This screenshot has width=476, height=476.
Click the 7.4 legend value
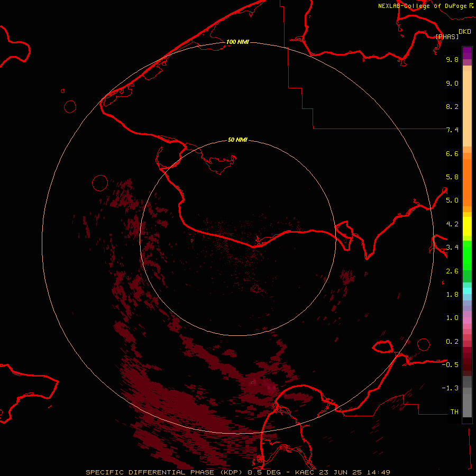452,130
